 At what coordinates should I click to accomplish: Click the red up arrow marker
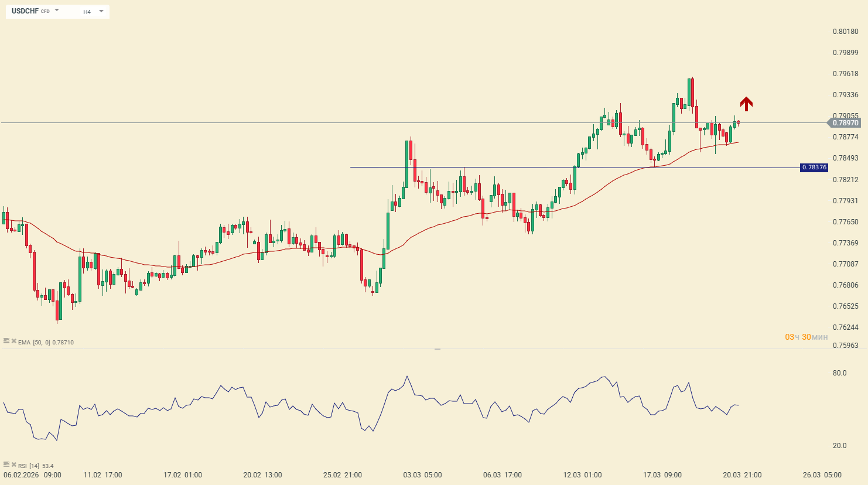(746, 104)
